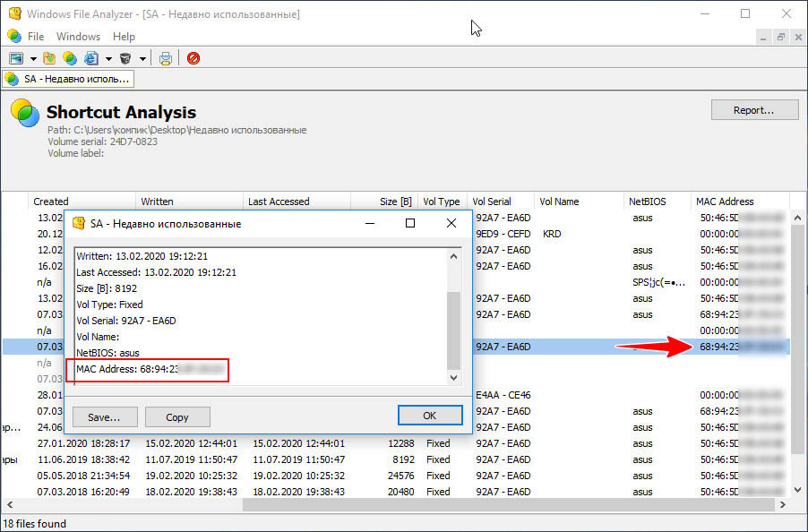Open the Thumbnail Database analysis tool

click(x=16, y=58)
